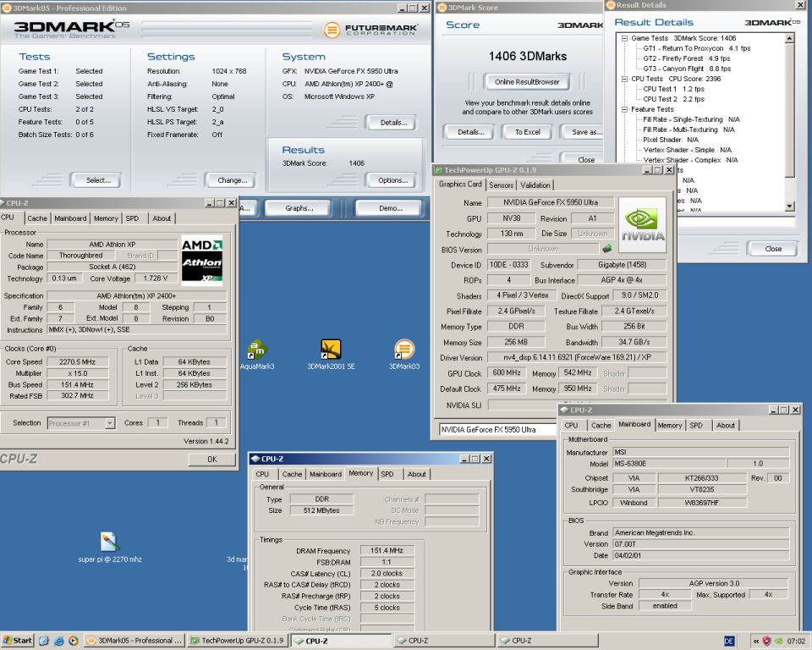Click the To Excel button in 3DMark Score
Viewport: 812px width, 650px height.
coord(527,132)
